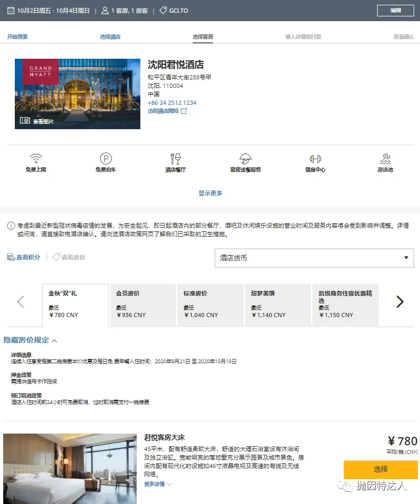Go to the 开始搜索 step
420x504 pixels.
[17, 37]
